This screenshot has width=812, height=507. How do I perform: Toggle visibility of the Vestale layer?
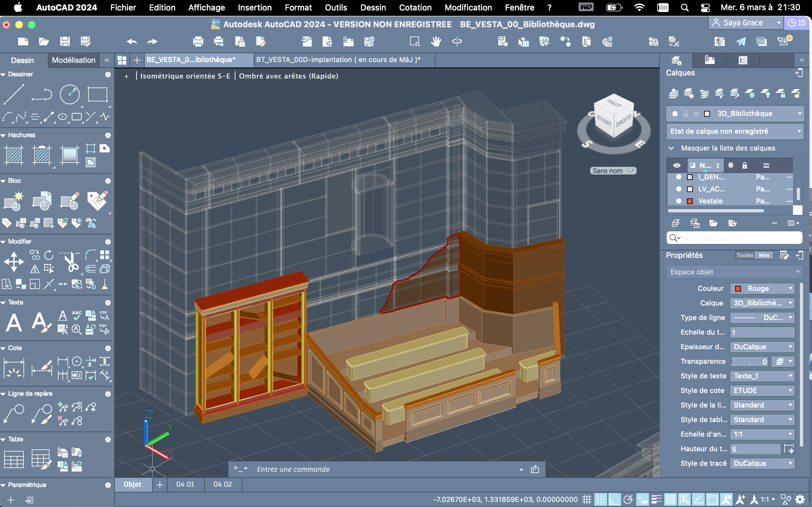point(678,201)
